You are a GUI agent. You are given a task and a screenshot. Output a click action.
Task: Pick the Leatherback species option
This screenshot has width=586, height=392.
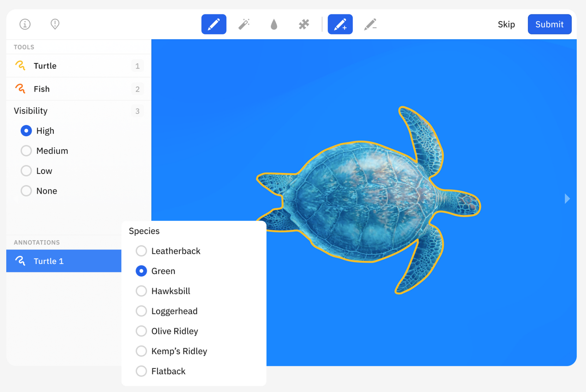pyautogui.click(x=141, y=251)
